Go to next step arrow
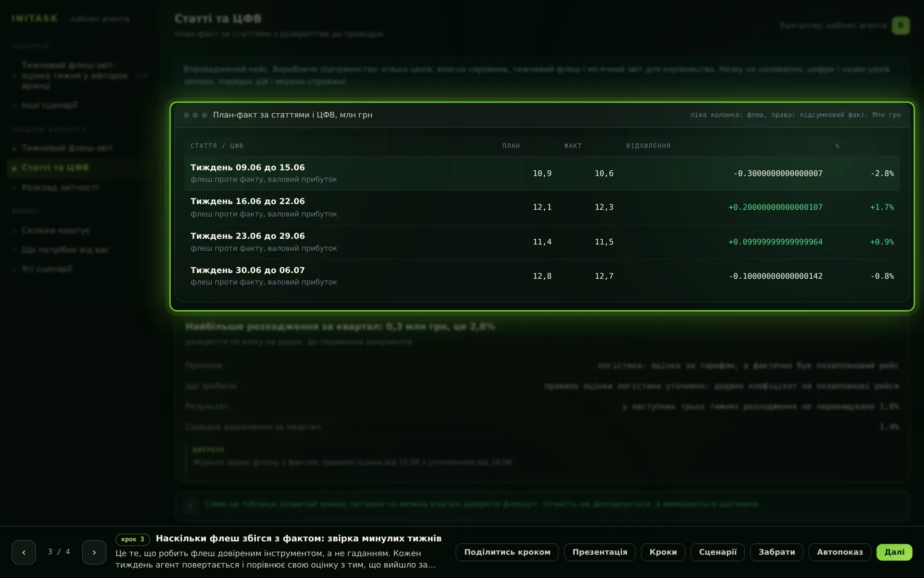 [x=94, y=552]
